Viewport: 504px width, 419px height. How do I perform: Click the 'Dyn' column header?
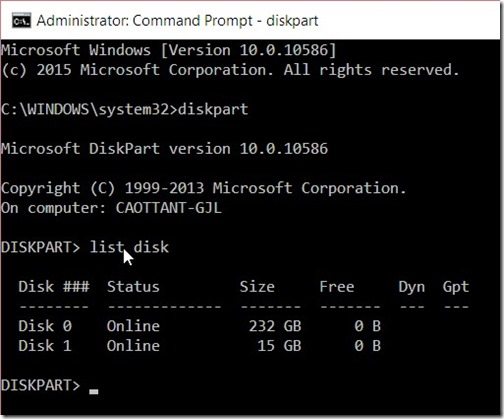[x=412, y=287]
